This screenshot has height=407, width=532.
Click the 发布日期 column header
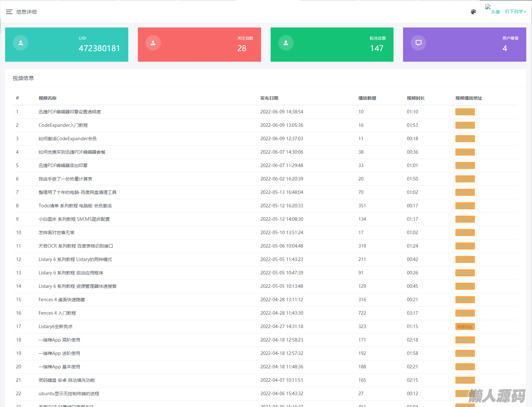pos(269,98)
